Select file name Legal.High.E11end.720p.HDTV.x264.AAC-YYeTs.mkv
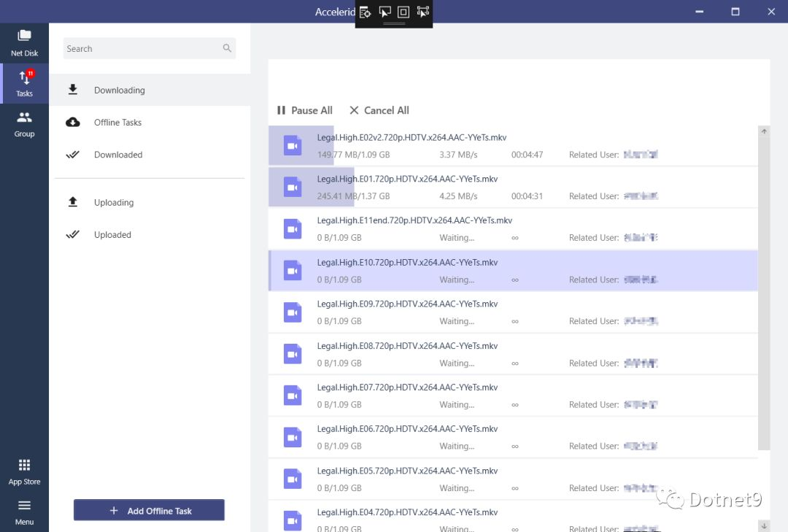788x532 pixels. point(414,220)
